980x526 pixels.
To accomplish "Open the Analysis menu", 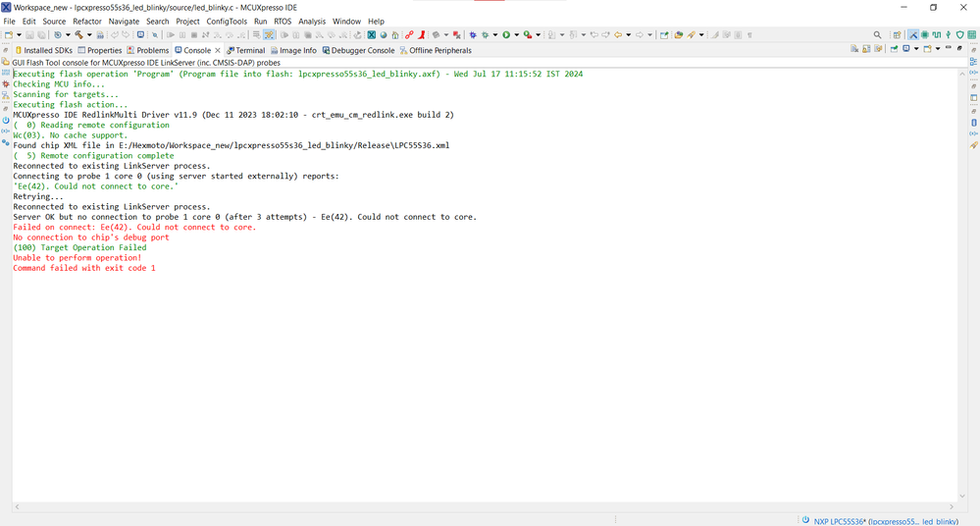I will (312, 22).
